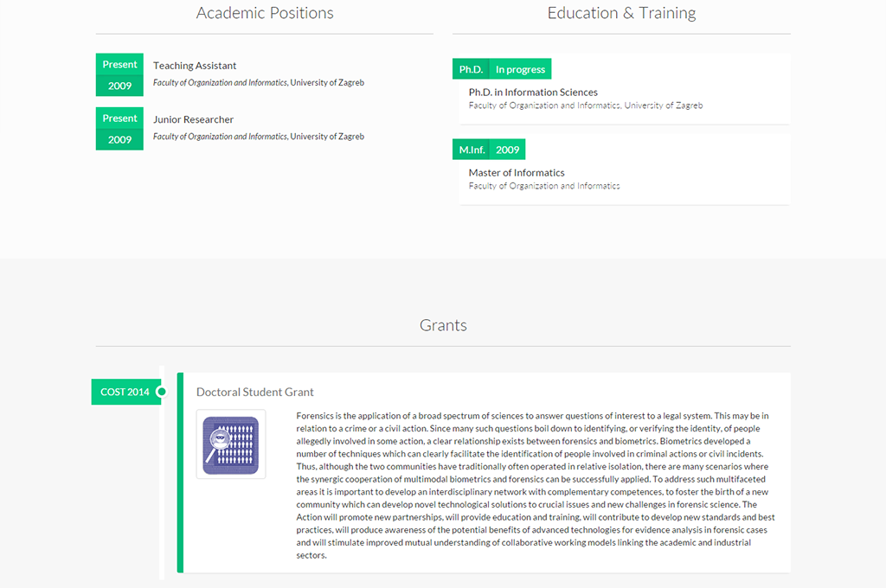This screenshot has height=588, width=886.
Task: Click the grant description paragraph about forensics
Action: point(532,485)
